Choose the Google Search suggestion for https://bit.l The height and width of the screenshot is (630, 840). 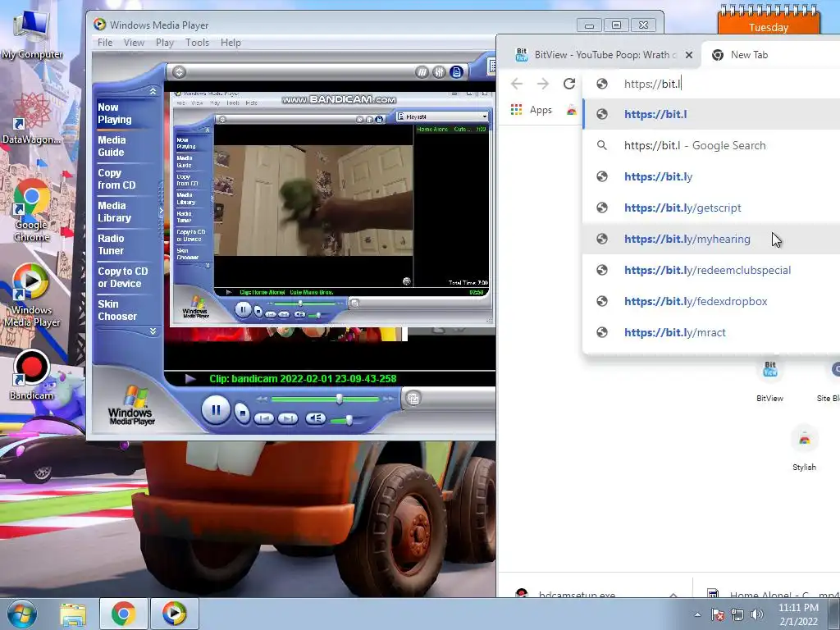(711, 145)
